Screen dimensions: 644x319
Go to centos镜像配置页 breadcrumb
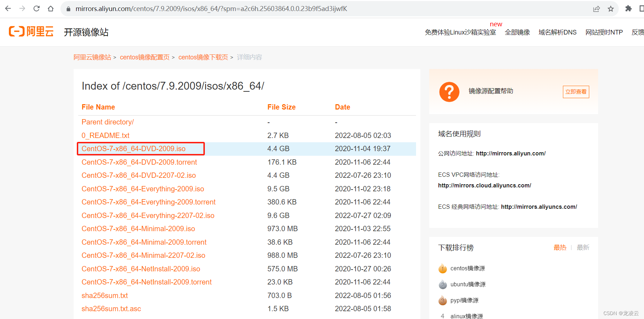tap(145, 57)
